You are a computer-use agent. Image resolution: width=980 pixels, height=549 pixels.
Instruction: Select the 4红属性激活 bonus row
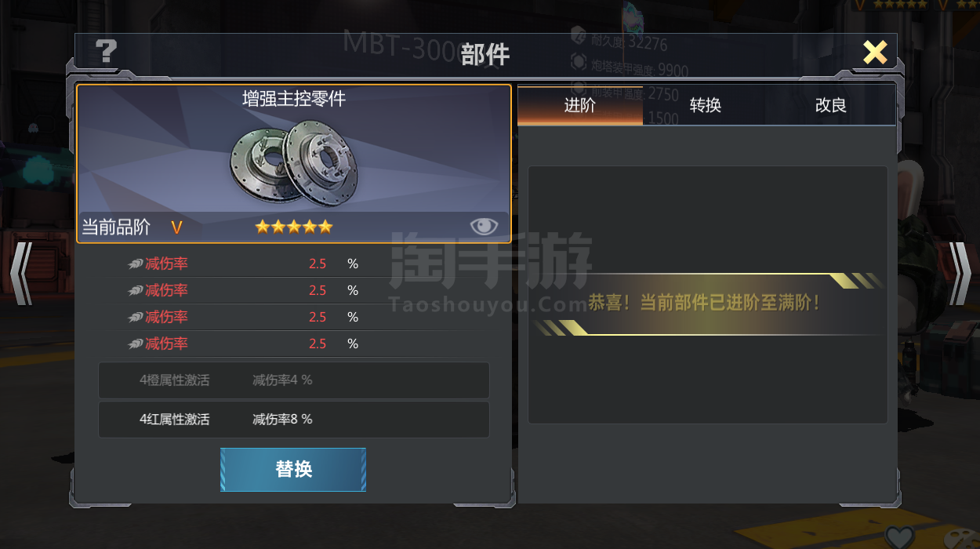click(294, 420)
